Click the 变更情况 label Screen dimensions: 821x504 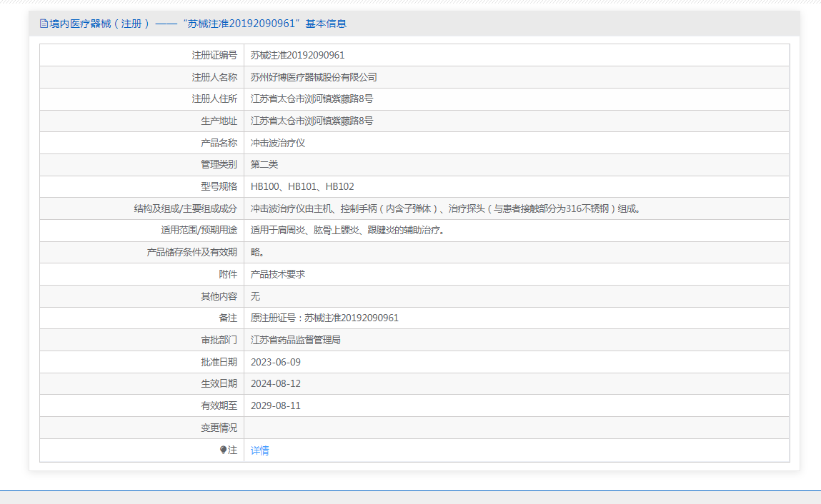(x=219, y=428)
